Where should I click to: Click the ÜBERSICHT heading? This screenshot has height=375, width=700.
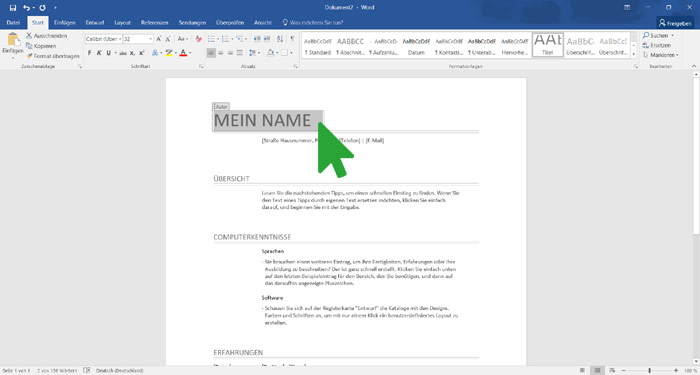tap(232, 179)
